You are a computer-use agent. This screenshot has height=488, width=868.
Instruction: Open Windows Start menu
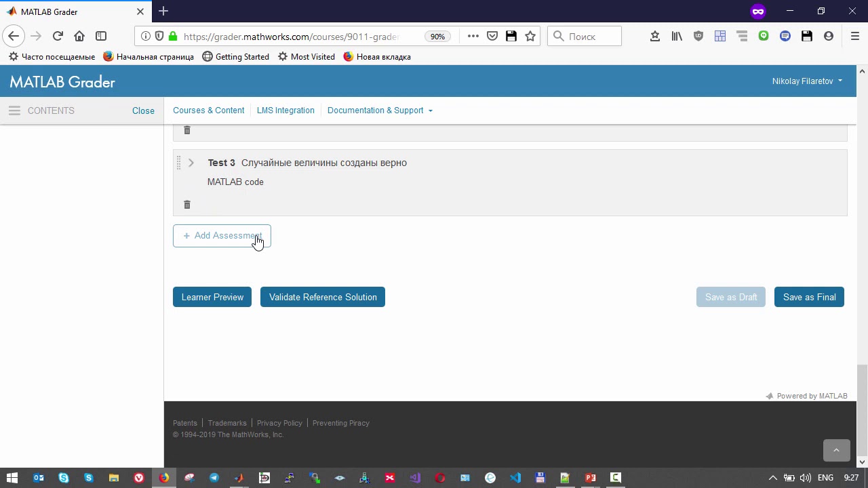tap(12, 478)
